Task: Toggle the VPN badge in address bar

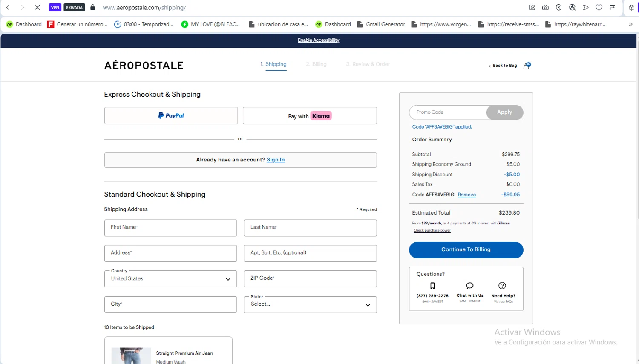Action: (x=55, y=7)
